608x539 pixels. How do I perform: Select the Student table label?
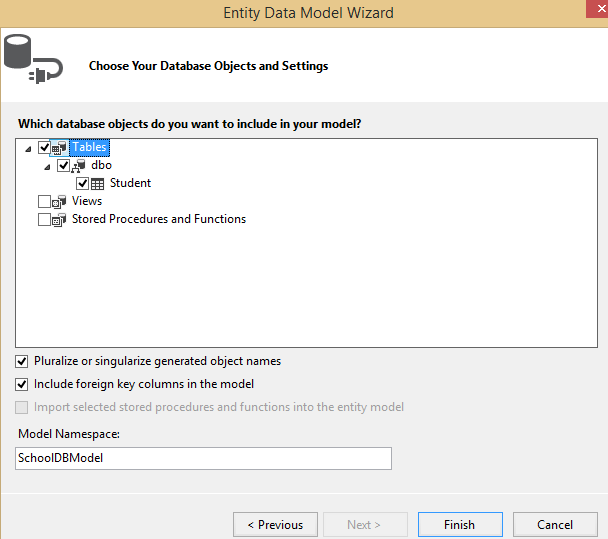(130, 183)
